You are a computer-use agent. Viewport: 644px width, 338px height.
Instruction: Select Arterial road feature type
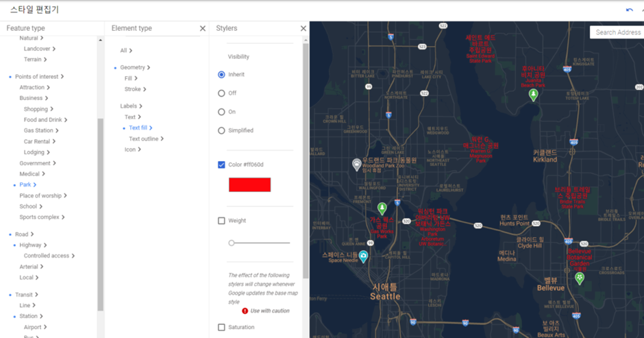[x=32, y=267]
